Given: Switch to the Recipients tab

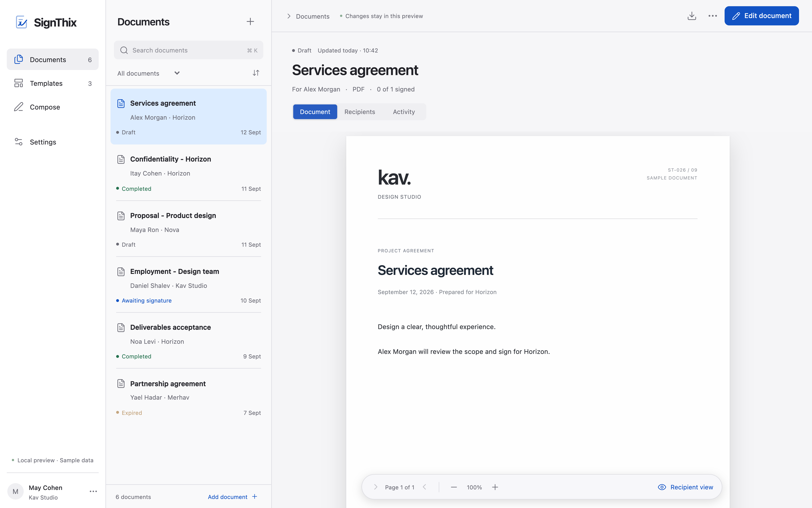Looking at the screenshot, I should [x=360, y=112].
